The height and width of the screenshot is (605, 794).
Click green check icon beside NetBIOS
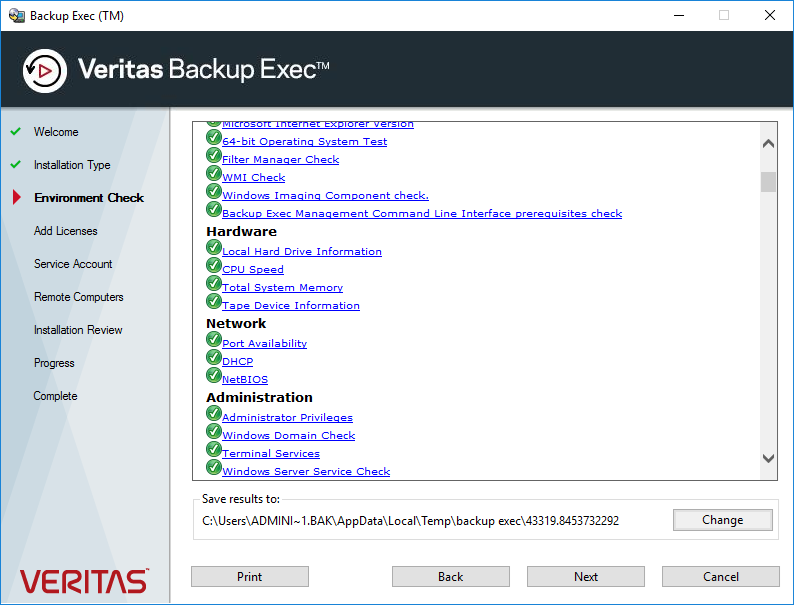click(214, 375)
